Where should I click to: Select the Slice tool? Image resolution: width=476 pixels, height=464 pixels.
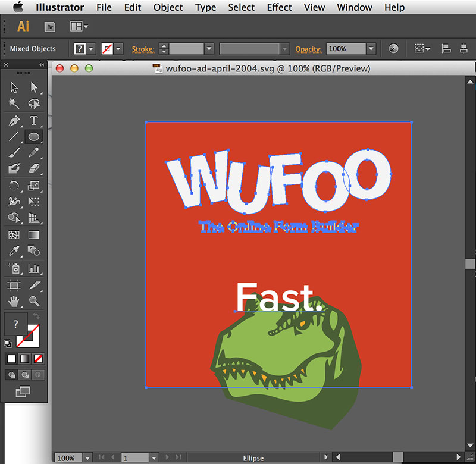pos(34,286)
